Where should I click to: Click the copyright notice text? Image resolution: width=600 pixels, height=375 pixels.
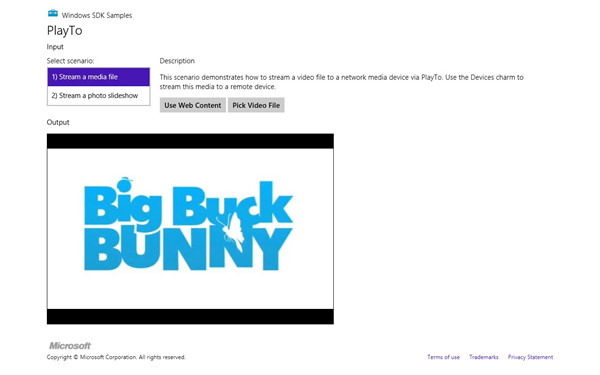pyautogui.click(x=116, y=357)
